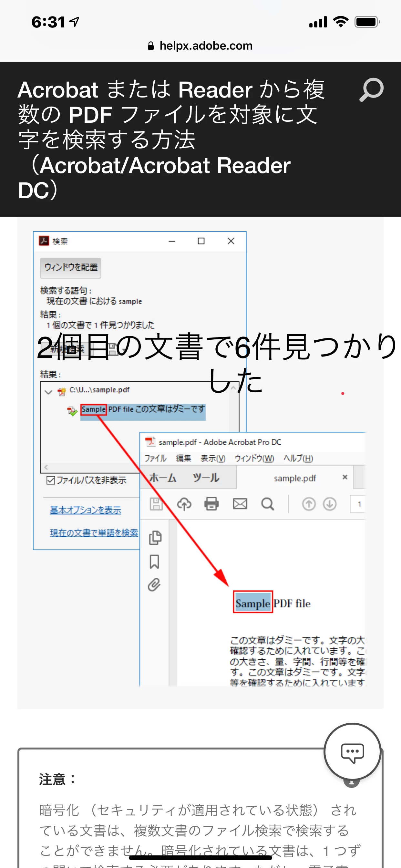Viewport: 401px width, 868px height.
Task: Open the bookmarks panel icon
Action: (x=154, y=562)
